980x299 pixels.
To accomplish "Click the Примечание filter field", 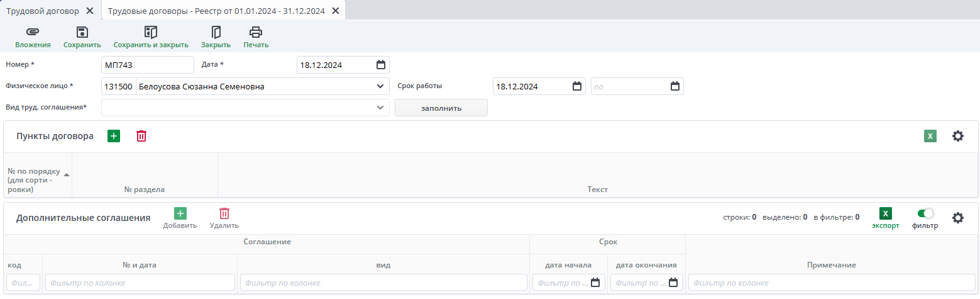I will pos(832,283).
